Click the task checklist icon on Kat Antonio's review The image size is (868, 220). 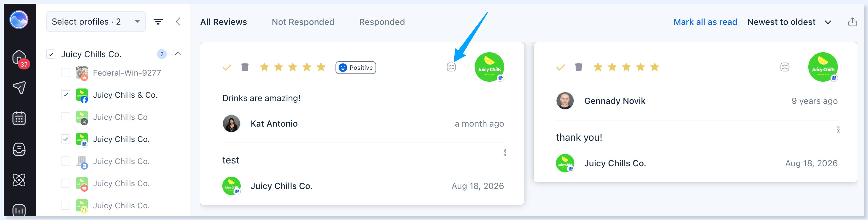(451, 67)
